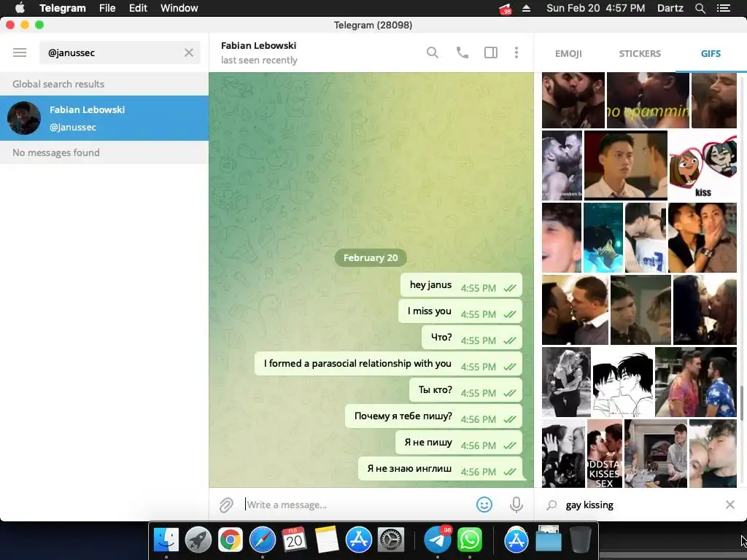Click the eject icon in menu bar
Image resolution: width=747 pixels, height=560 pixels.
click(527, 8)
